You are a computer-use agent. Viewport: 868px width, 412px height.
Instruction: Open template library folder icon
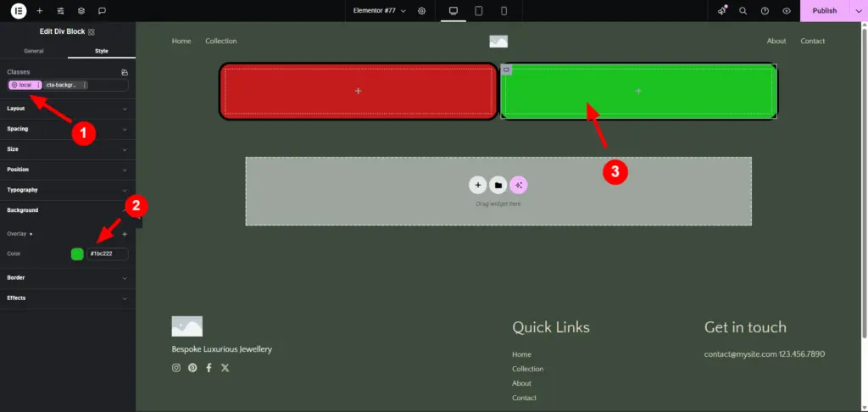coord(498,186)
